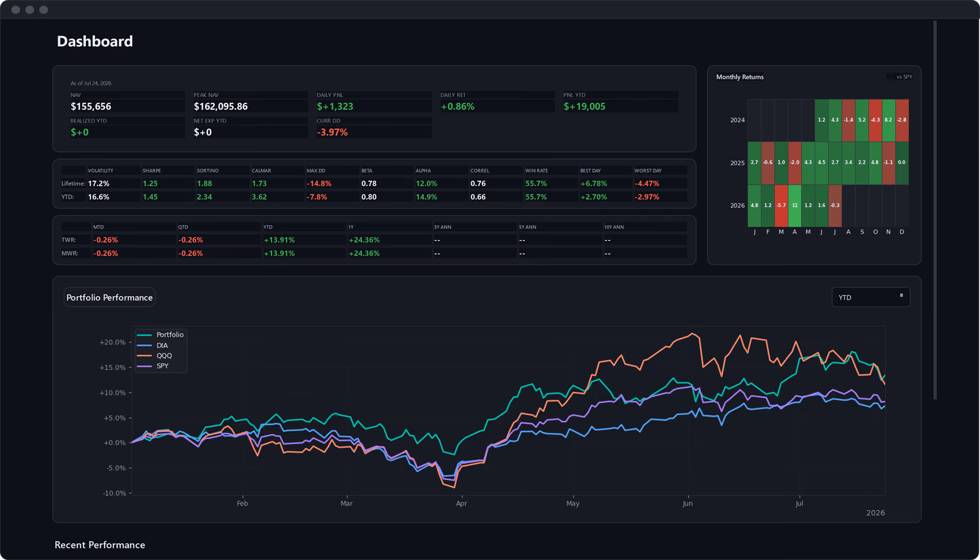The height and width of the screenshot is (560, 980).
Task: Click 2026 March -5.7 heatmap cell
Action: pos(781,206)
